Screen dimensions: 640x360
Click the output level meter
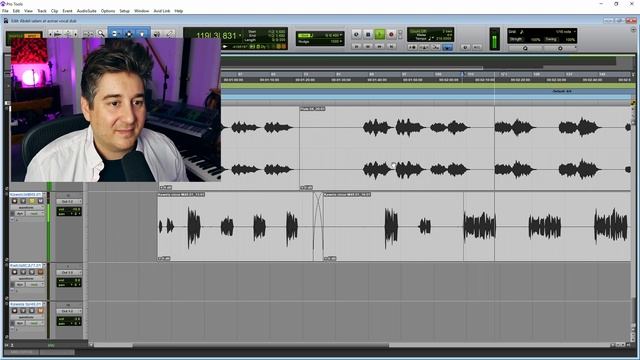click(495, 39)
